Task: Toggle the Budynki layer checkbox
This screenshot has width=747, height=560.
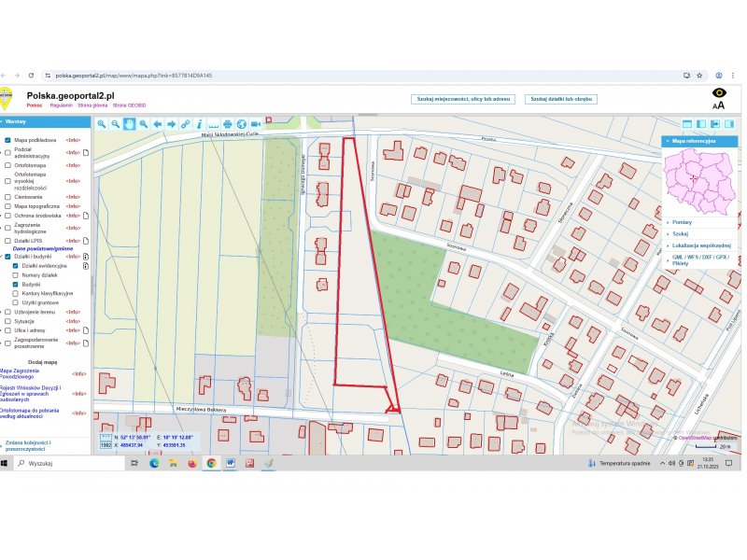Action: [15, 284]
